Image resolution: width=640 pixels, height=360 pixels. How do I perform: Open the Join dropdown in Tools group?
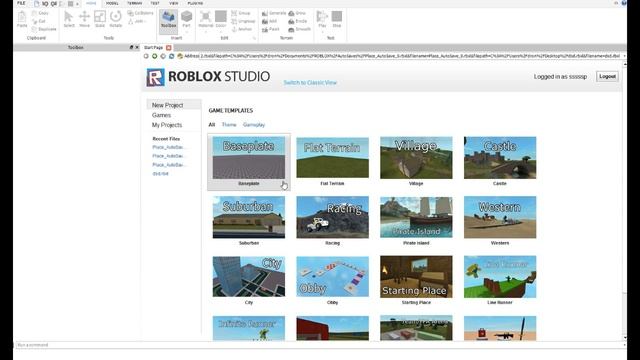138,21
